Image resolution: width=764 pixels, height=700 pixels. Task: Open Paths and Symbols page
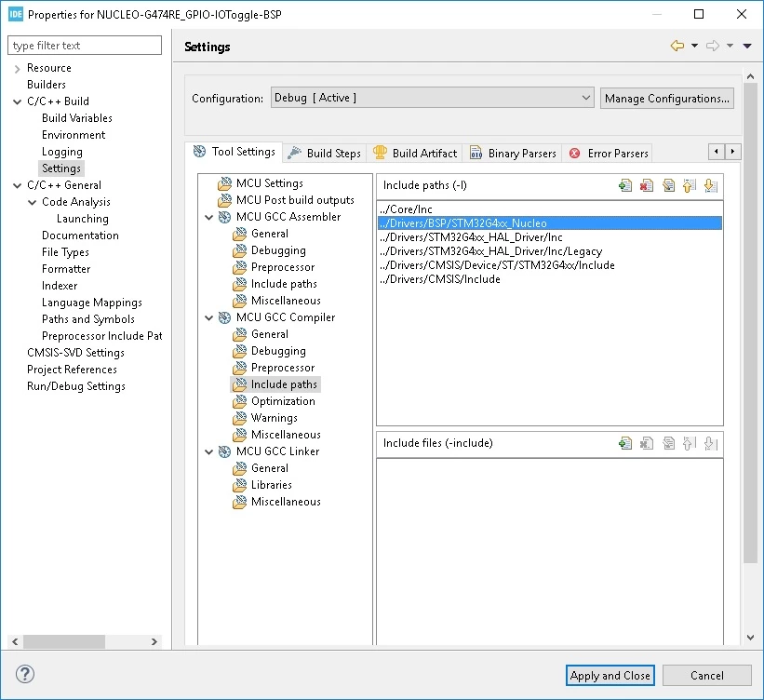click(x=88, y=319)
